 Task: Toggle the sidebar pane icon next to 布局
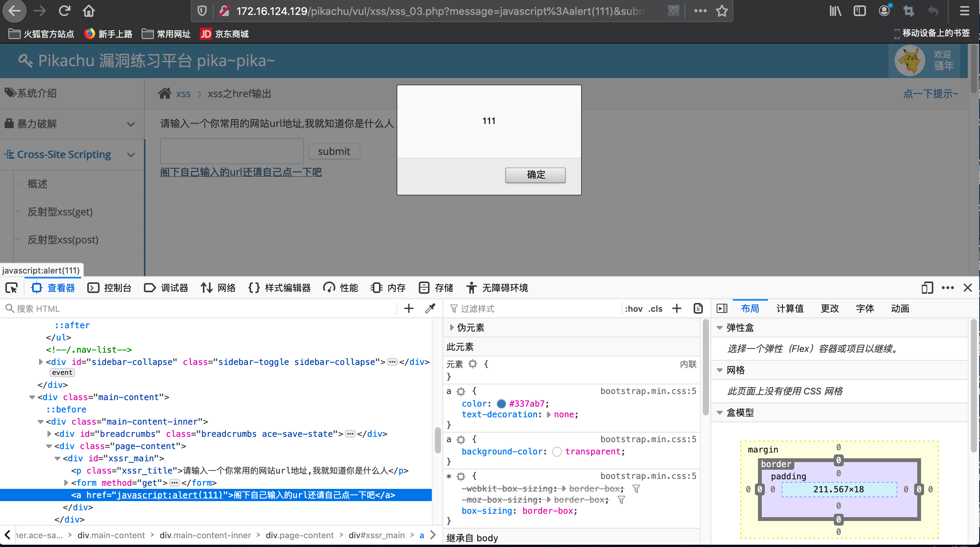pyautogui.click(x=722, y=308)
